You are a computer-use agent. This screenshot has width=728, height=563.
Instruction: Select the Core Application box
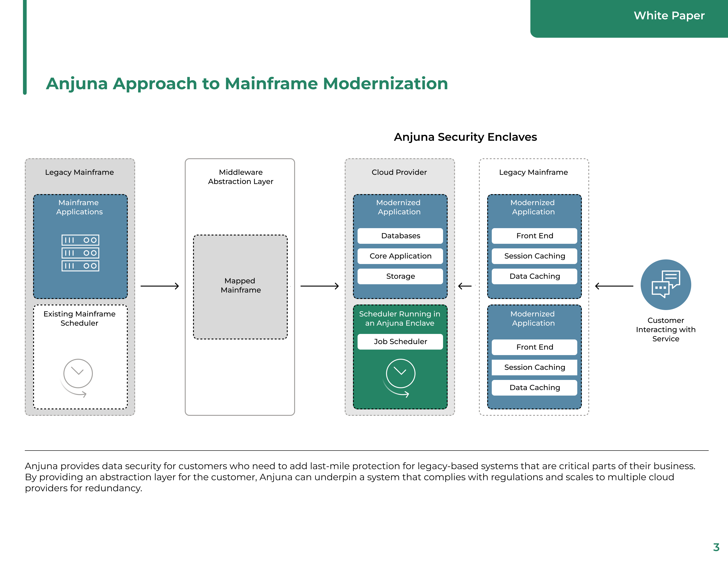tap(400, 256)
